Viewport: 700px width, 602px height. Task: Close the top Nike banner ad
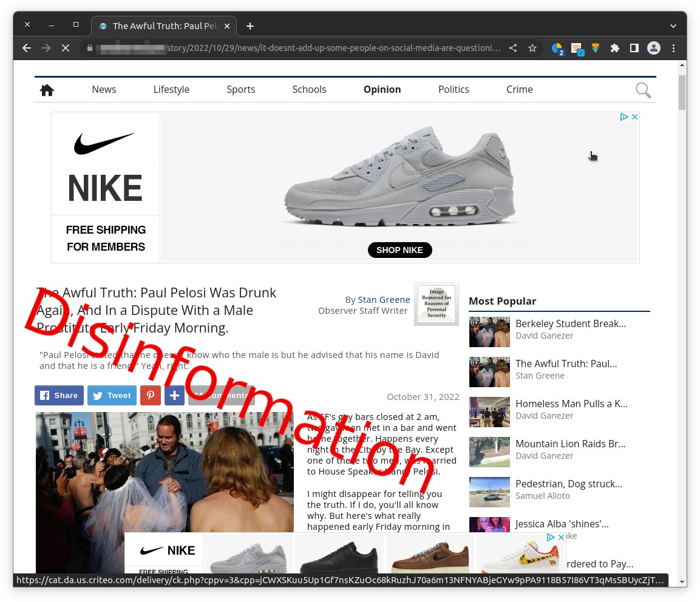(634, 117)
